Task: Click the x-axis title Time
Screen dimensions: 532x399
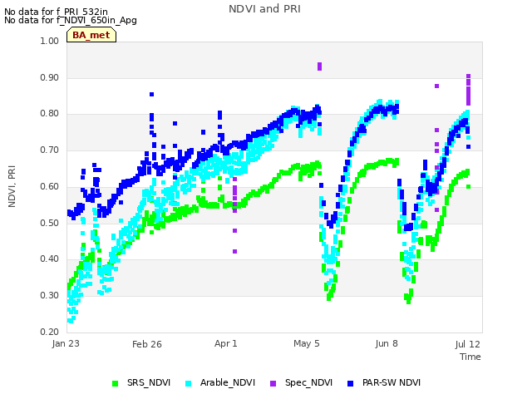Action: point(470,357)
